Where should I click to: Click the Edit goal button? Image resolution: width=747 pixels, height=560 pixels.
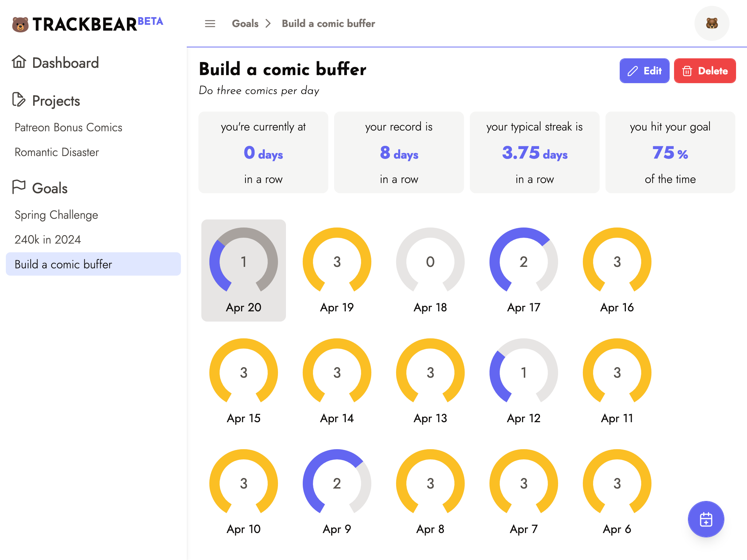pos(644,71)
